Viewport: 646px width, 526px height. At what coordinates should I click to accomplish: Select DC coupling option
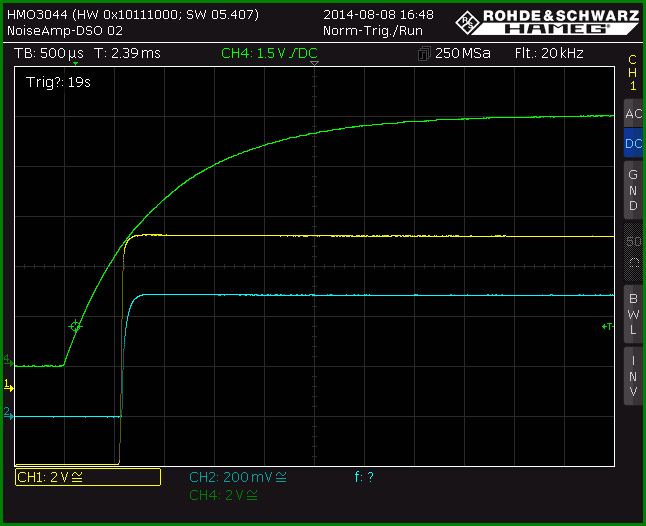point(633,143)
